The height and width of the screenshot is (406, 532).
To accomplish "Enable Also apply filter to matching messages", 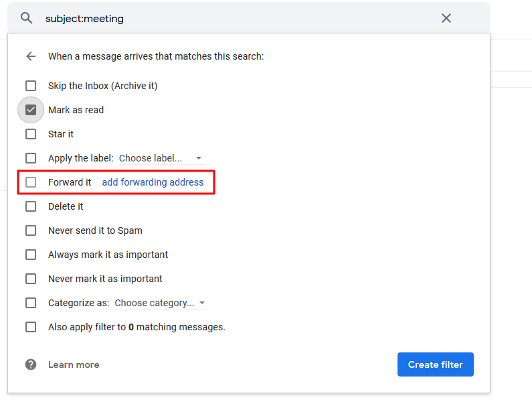I will click(31, 327).
